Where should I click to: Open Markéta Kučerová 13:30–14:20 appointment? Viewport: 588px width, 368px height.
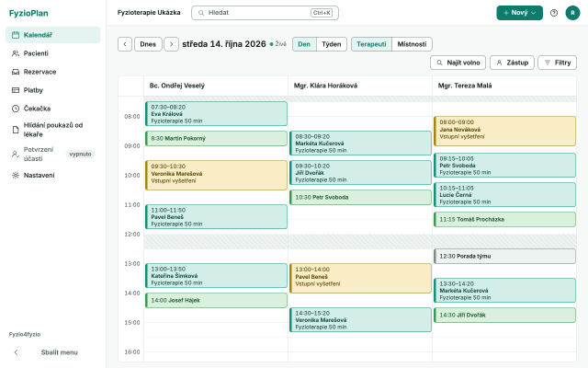[x=504, y=291]
